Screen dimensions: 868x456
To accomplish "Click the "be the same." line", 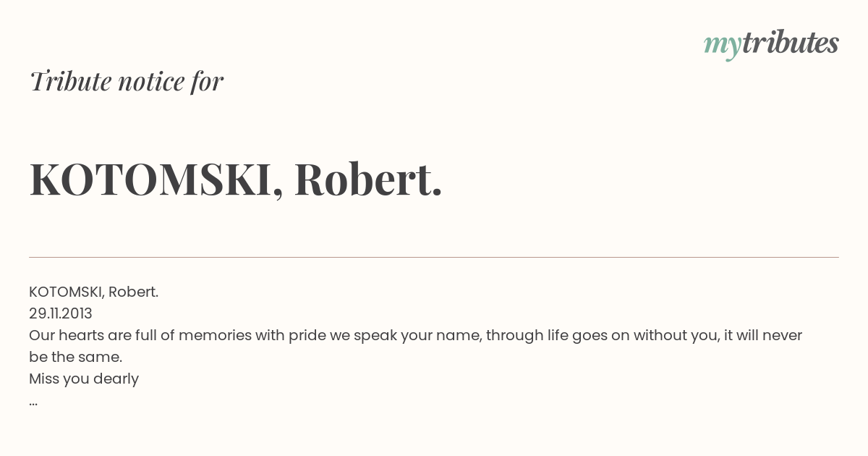I will pyautogui.click(x=76, y=357).
